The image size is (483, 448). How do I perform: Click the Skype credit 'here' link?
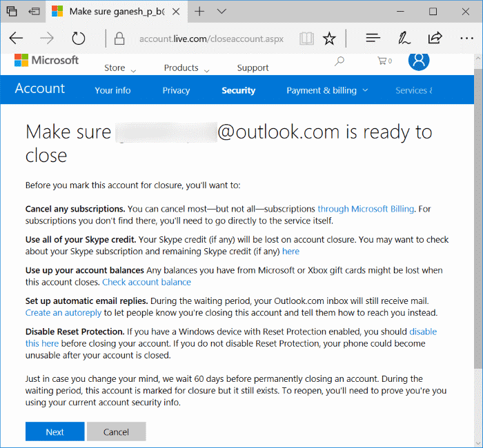[290, 252]
